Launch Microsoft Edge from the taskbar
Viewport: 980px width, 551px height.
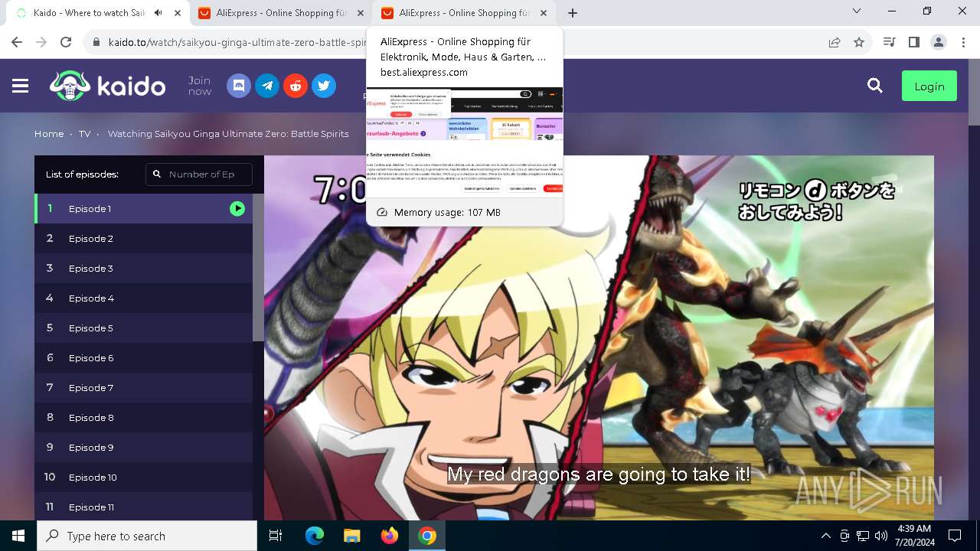tap(315, 536)
